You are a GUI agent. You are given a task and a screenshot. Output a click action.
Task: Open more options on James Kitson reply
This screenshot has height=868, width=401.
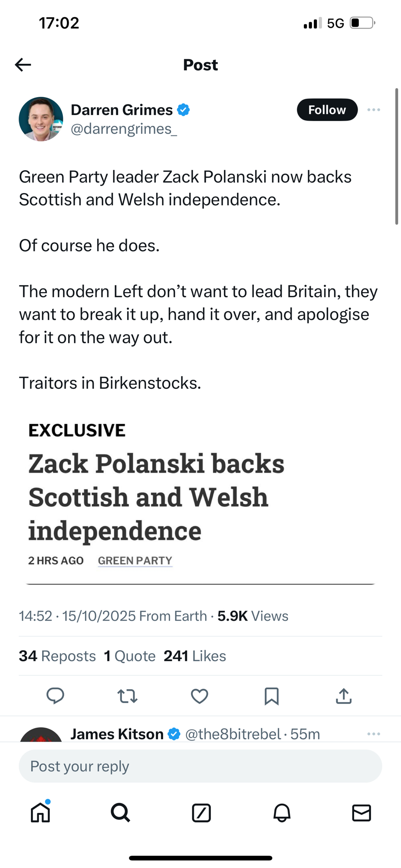click(x=374, y=734)
